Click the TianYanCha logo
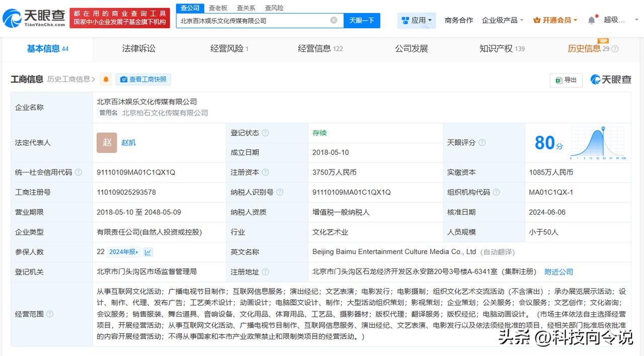Image resolution: width=644 pixels, height=356 pixels. coord(34,19)
